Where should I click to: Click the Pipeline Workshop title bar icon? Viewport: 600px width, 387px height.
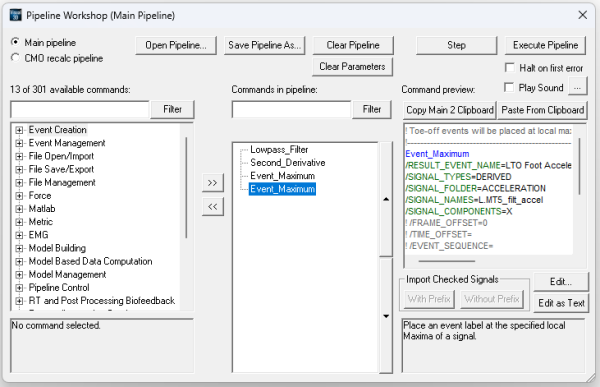(16, 15)
